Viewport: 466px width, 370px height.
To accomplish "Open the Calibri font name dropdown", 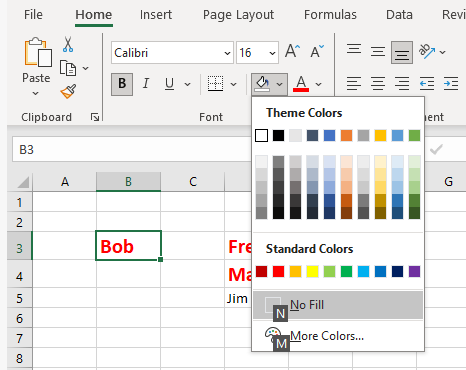I will tap(227, 53).
